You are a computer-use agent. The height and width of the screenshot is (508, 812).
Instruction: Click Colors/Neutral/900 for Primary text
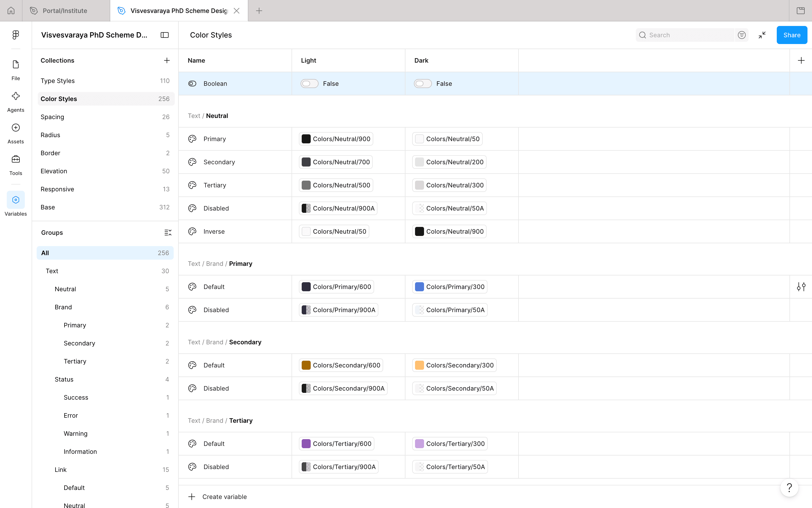(x=336, y=139)
